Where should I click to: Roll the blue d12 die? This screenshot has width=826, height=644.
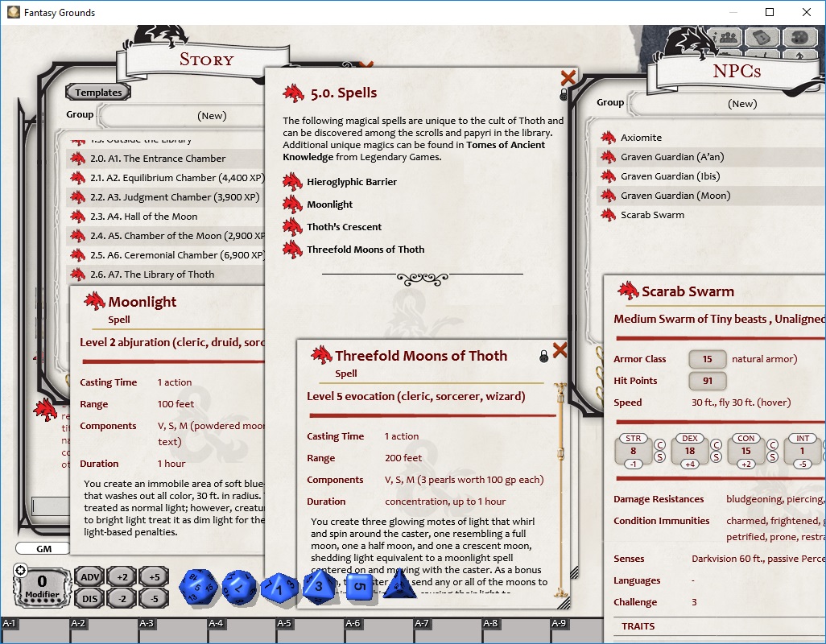click(x=238, y=587)
